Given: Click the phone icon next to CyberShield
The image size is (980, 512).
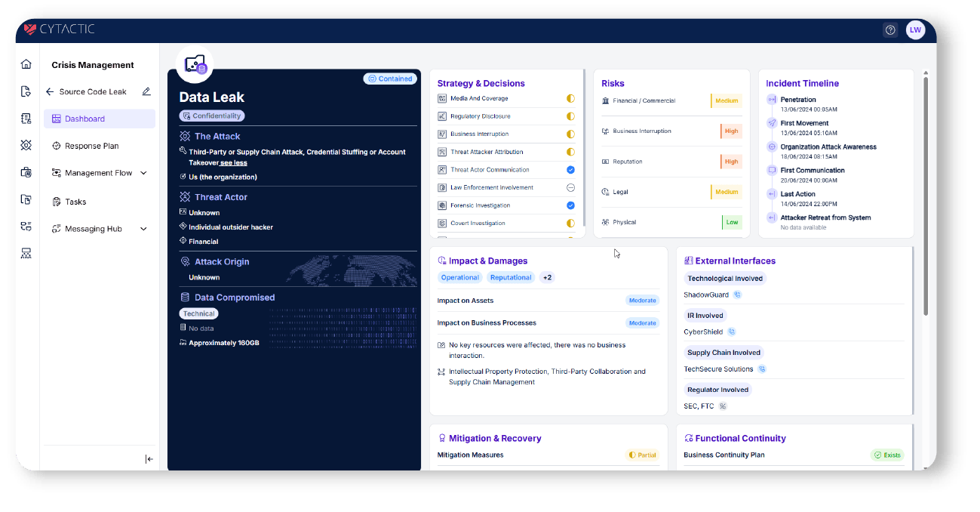Looking at the screenshot, I should tap(731, 332).
